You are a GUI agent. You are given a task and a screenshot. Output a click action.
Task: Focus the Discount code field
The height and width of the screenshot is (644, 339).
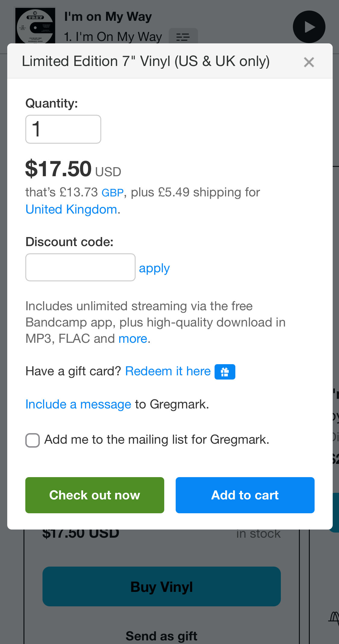click(x=80, y=267)
